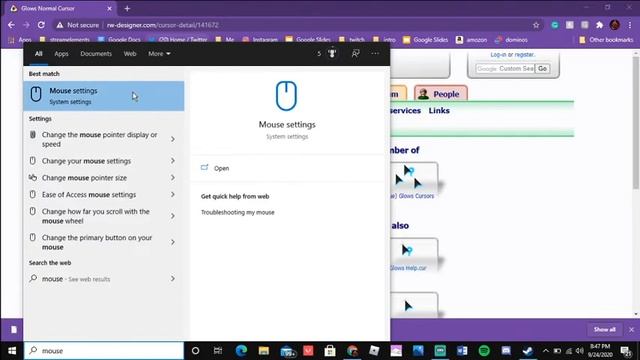The width and height of the screenshot is (640, 360).
Task: Click the taskbar search box containing mouse
Action: click(x=104, y=351)
